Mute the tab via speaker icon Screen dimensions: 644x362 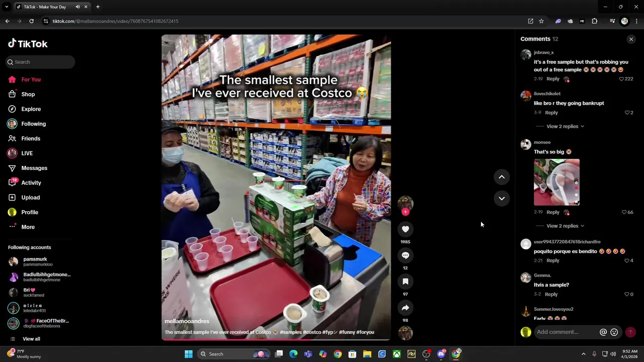click(x=77, y=7)
